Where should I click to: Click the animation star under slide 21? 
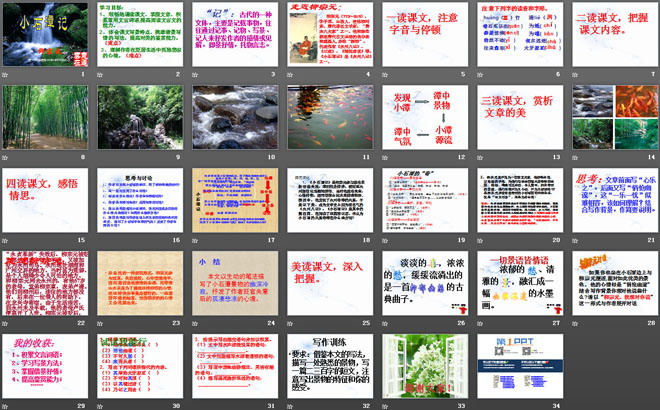tap(575, 241)
